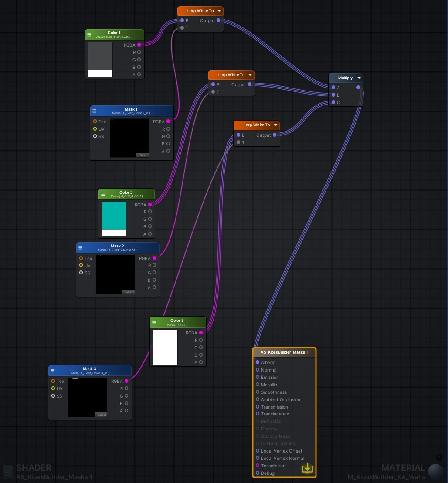Viewport: 448px width, 483px height.
Task: Click the teal color swatch on Color 2
Action: click(114, 216)
